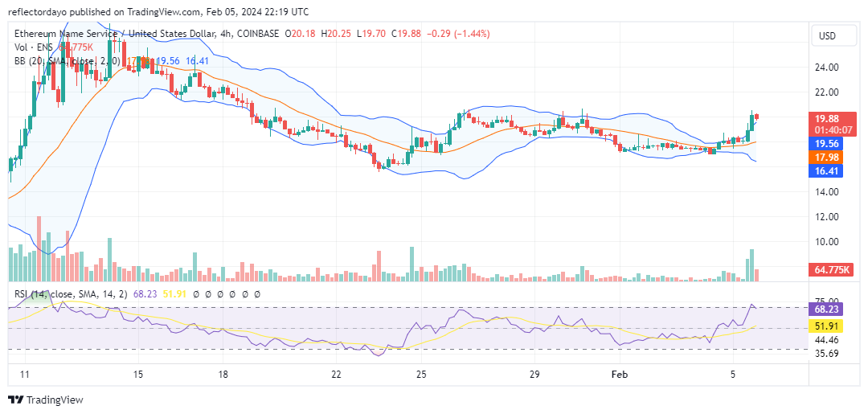Click the date label 18 on time axis
The image size is (868, 414).
click(223, 374)
